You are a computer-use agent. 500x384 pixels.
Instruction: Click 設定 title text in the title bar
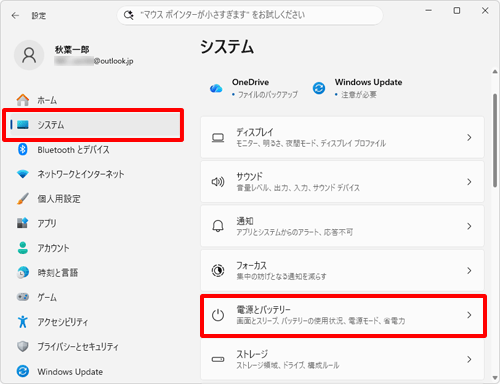tap(39, 16)
